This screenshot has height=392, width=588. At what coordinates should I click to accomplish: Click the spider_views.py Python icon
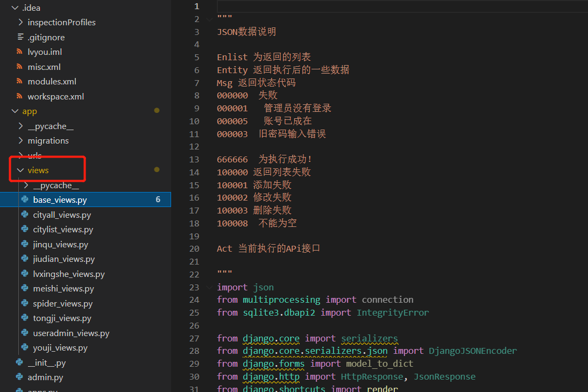pyautogui.click(x=25, y=303)
